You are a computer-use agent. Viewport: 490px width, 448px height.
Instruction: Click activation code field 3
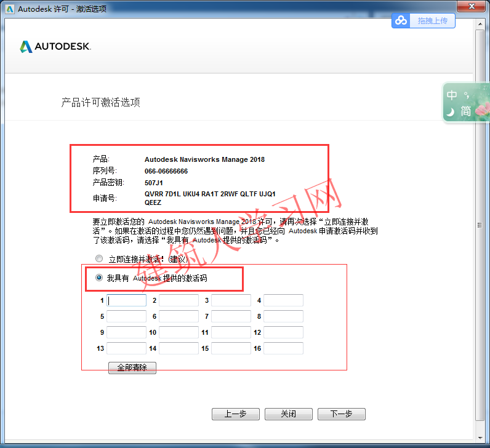click(231, 300)
